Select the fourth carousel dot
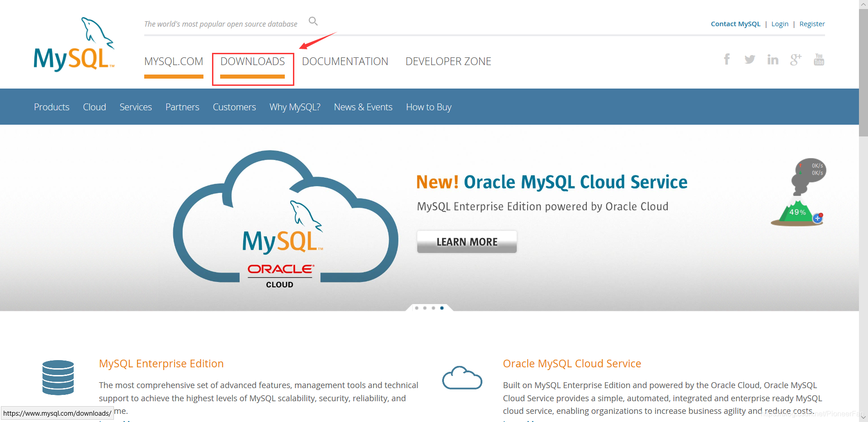 442,308
